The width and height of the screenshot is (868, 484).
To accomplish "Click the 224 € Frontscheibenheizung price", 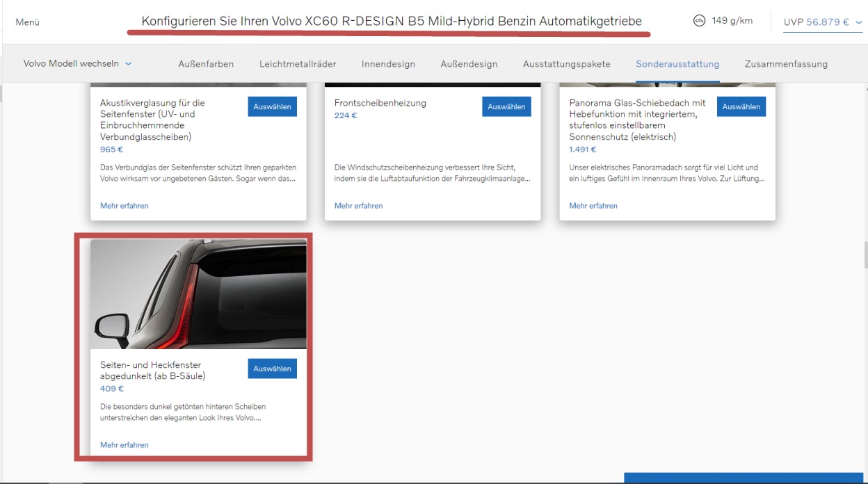I will 346,115.
